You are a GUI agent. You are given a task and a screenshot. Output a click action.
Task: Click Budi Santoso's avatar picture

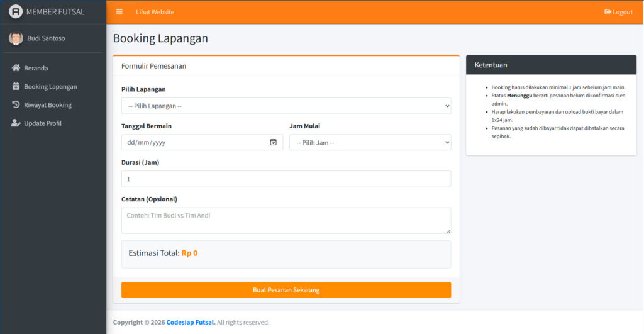(x=16, y=38)
